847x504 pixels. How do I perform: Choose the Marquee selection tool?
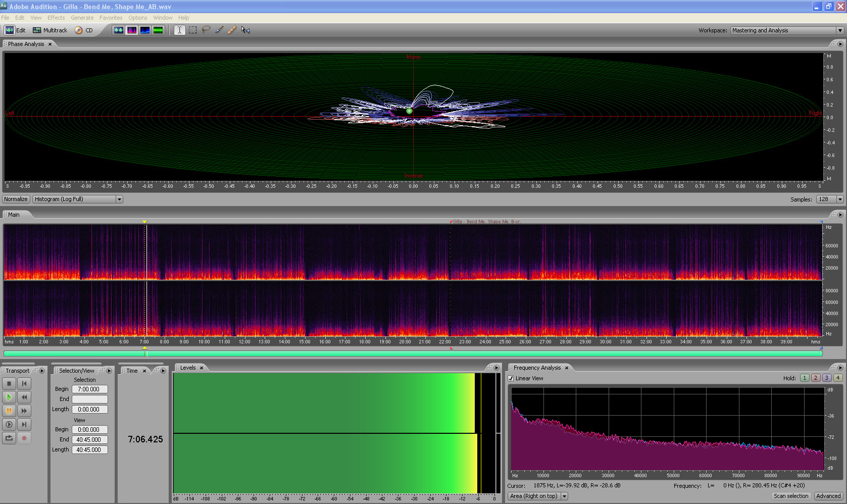[x=193, y=30]
